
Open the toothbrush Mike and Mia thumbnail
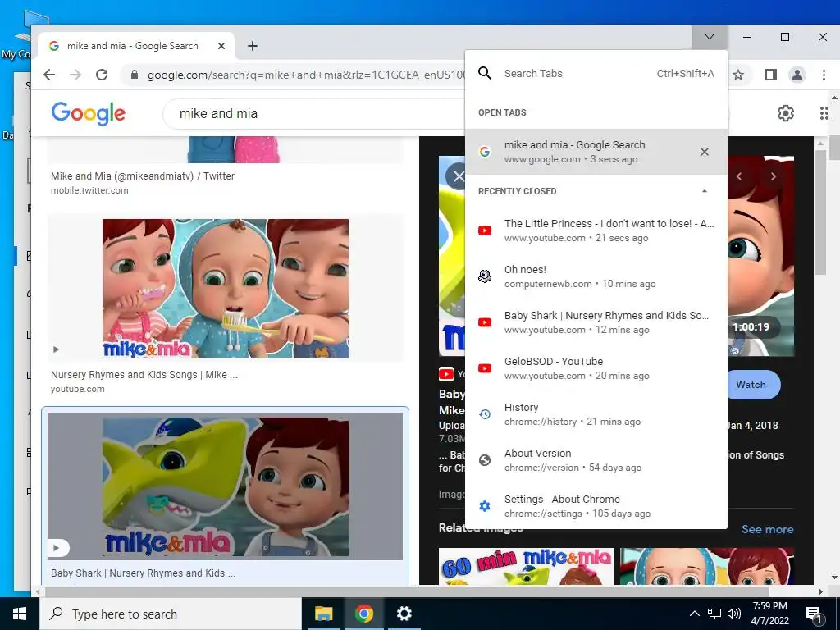point(226,288)
